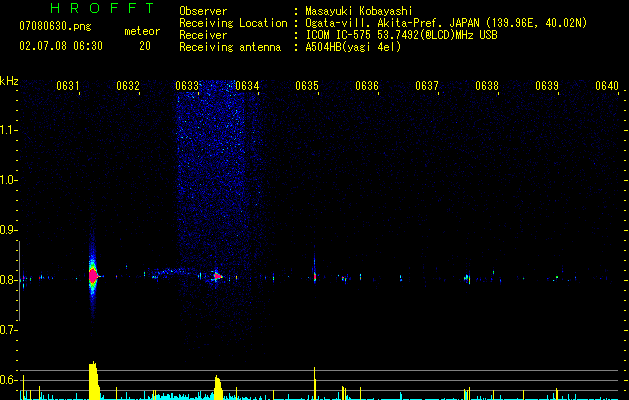Select antenna text A504HB(yagi 4el)

tap(353, 47)
